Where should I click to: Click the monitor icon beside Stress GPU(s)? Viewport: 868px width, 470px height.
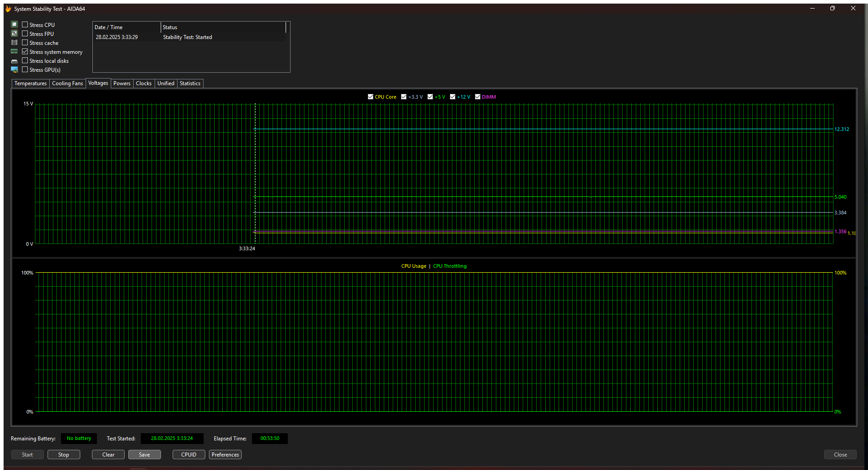[14, 70]
